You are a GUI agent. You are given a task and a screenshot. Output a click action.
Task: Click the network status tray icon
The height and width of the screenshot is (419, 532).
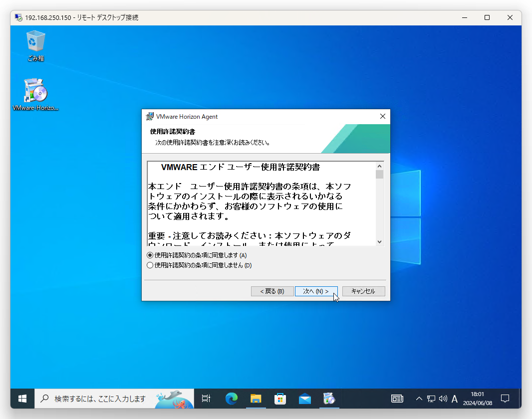pos(431,399)
